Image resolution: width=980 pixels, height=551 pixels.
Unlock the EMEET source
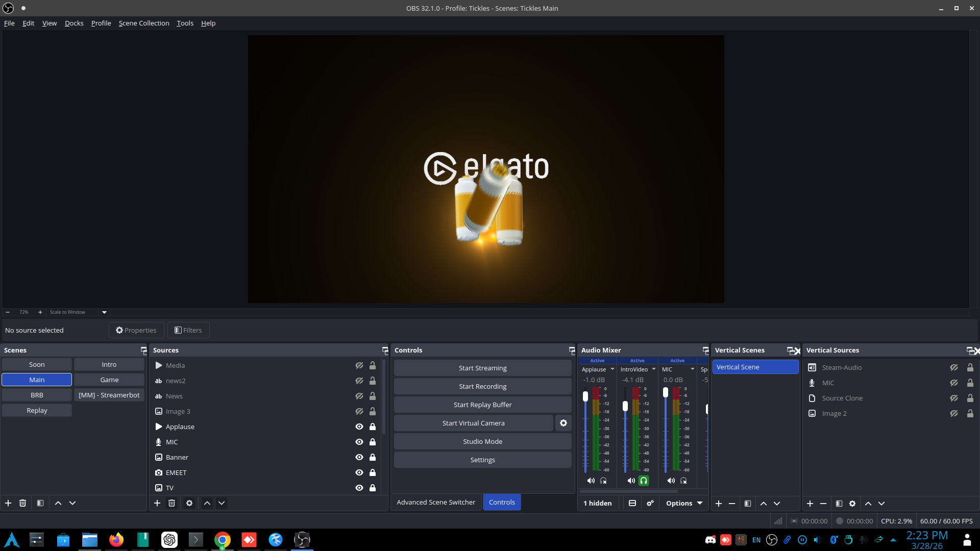click(373, 472)
